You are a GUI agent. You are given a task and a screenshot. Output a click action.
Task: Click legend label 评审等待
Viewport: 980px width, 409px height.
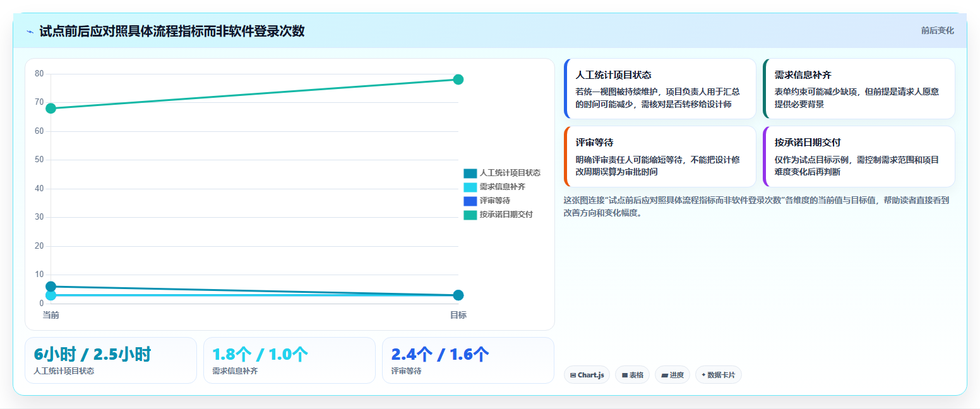pyautogui.click(x=495, y=201)
